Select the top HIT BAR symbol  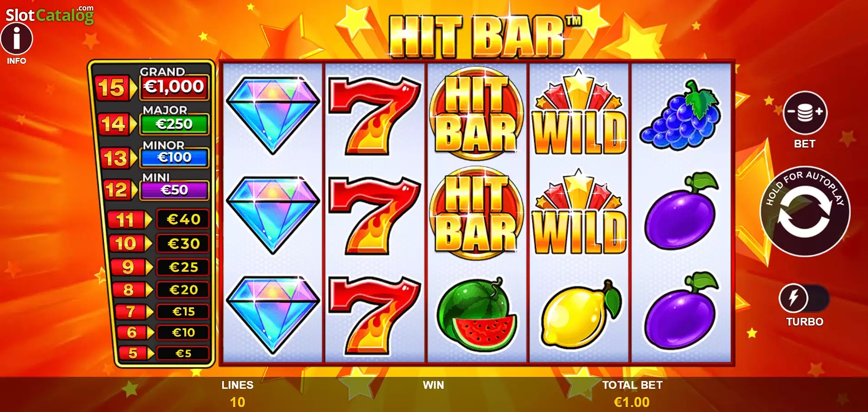coord(476,113)
